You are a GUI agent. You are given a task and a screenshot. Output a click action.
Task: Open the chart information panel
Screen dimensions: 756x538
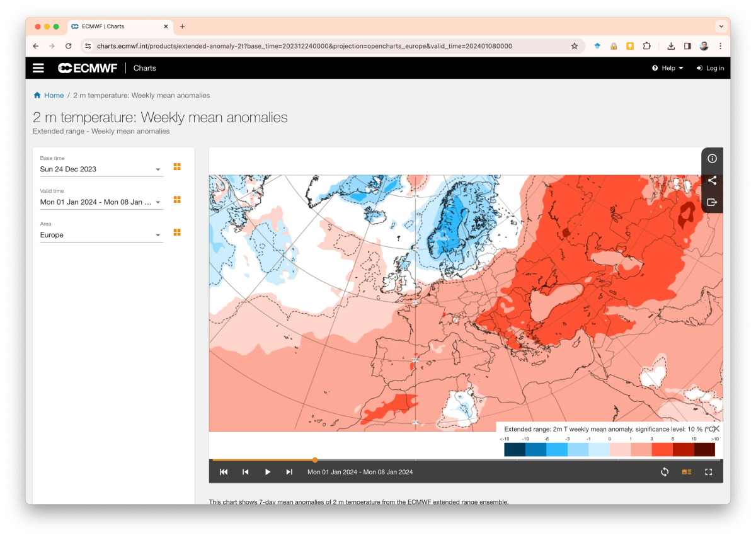tap(712, 159)
